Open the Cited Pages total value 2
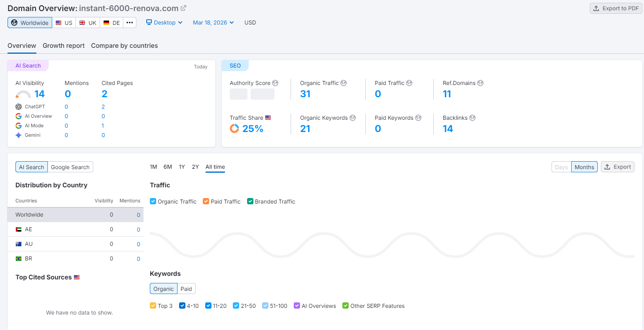Viewport: 644px width, 330px height. 104,94
